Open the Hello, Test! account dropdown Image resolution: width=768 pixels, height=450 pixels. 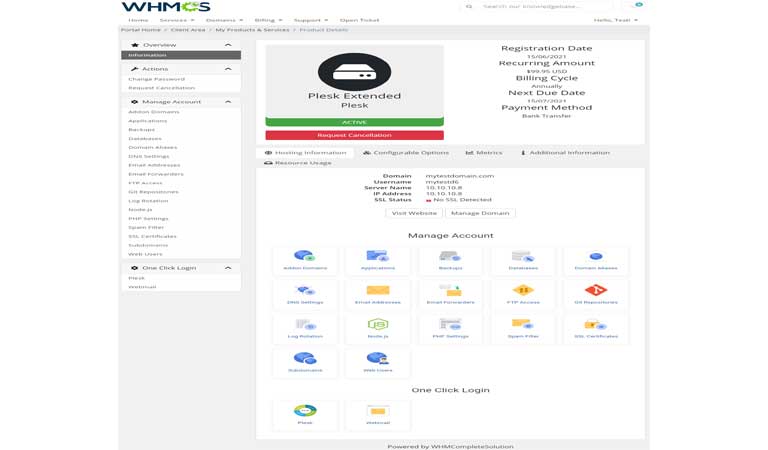(616, 20)
